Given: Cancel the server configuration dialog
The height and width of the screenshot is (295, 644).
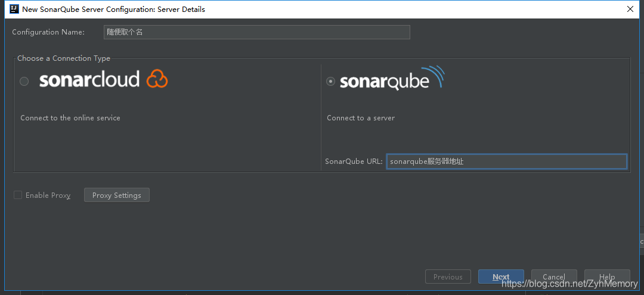Looking at the screenshot, I should 554,277.
